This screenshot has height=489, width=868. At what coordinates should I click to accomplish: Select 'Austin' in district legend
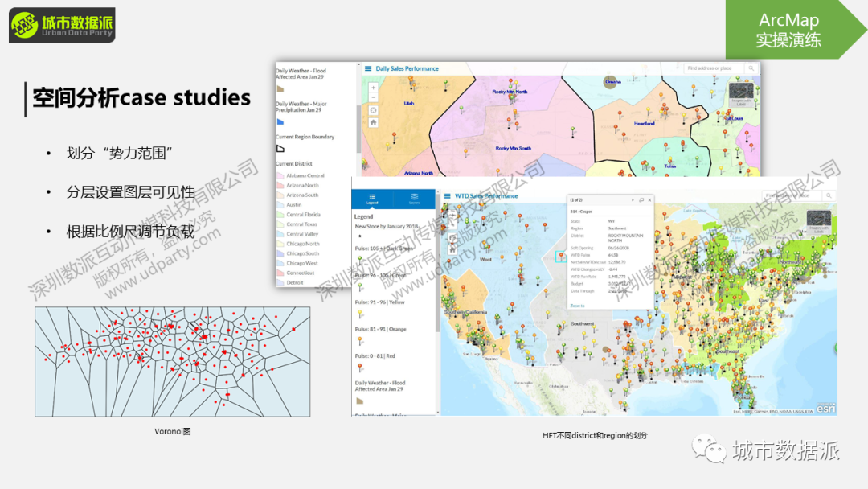(294, 205)
